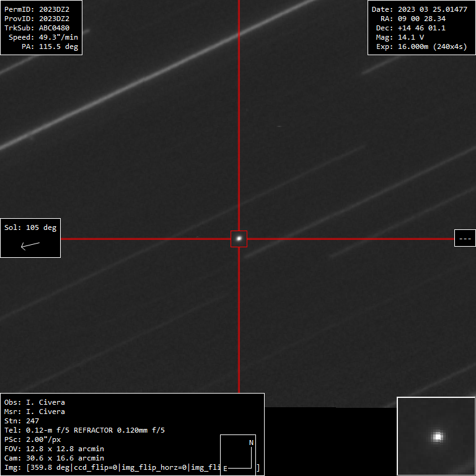This screenshot has height=476, width=476.
Task: Open the zoomed asteroid inset thumbnail
Action: point(436,436)
